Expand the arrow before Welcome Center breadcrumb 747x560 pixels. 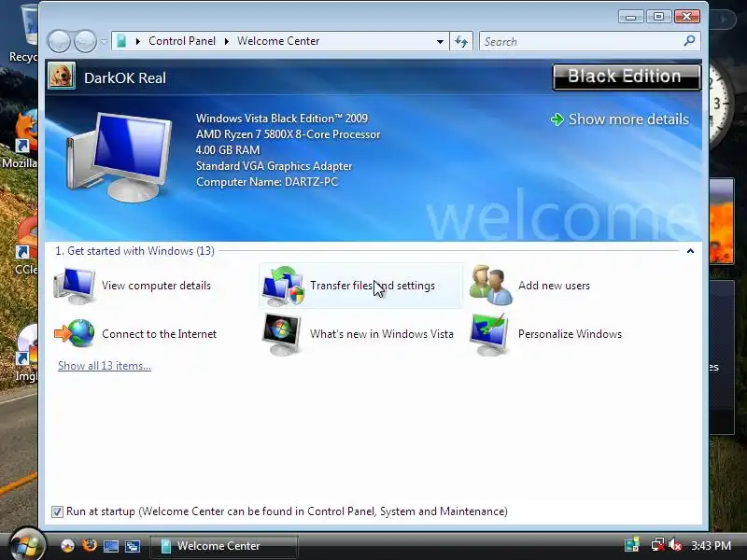coord(227,41)
